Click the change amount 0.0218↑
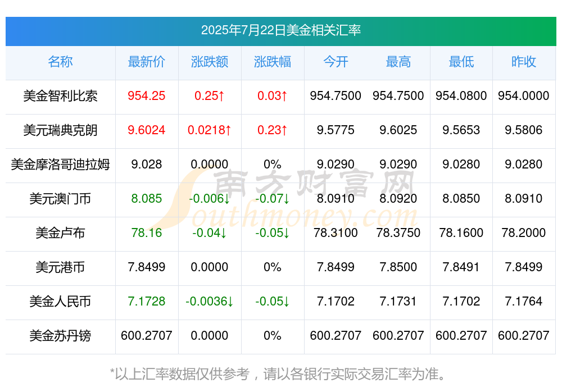 [210, 130]
